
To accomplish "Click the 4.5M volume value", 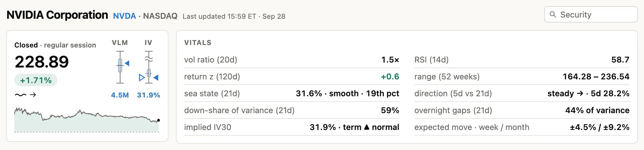I will tap(120, 95).
